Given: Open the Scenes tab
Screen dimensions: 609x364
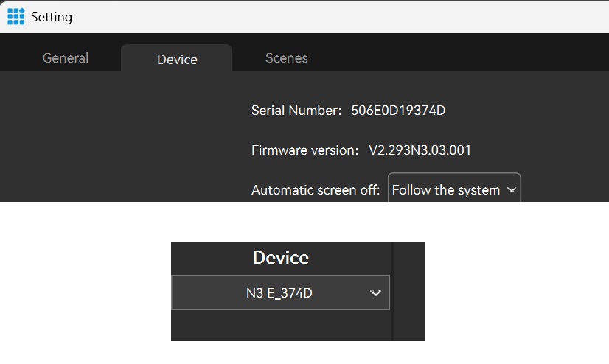Looking at the screenshot, I should point(287,57).
